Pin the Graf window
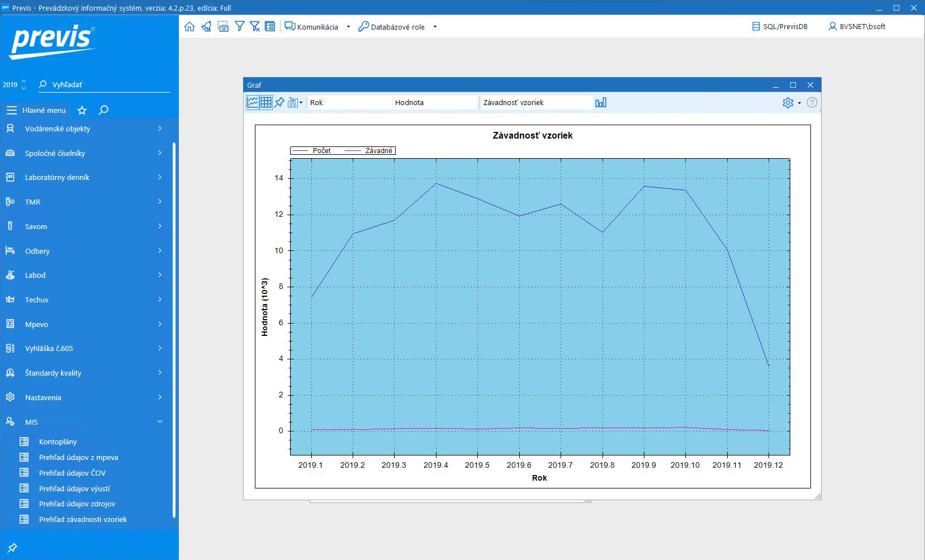 (x=279, y=102)
